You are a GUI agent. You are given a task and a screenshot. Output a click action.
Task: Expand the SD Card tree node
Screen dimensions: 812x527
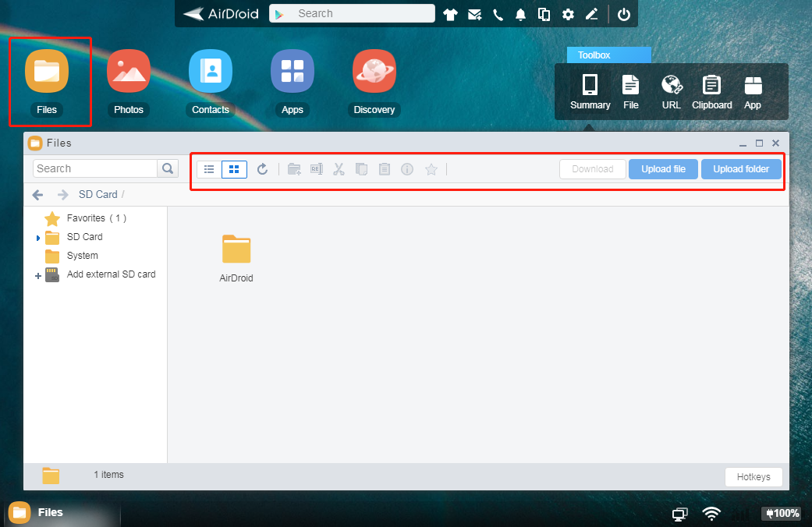coord(38,238)
